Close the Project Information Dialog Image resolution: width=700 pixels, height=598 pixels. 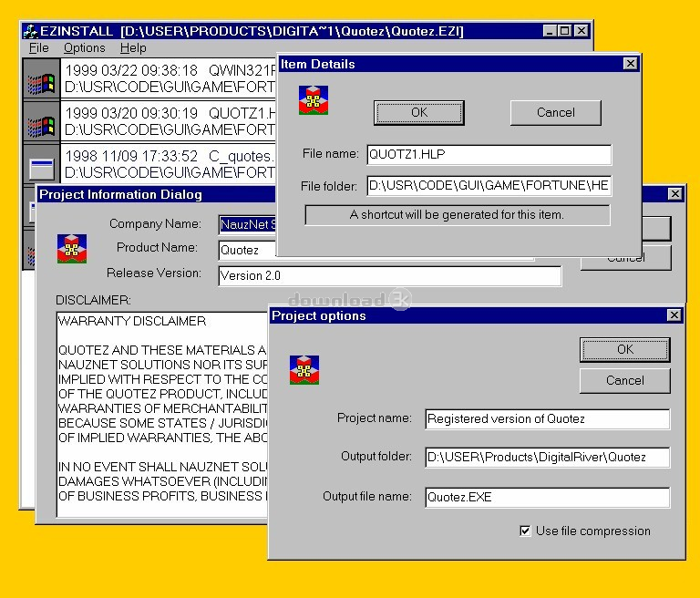[x=674, y=194]
